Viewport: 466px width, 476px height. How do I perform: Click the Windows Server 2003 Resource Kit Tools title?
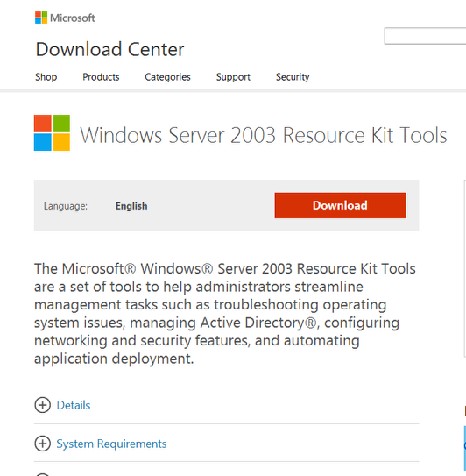(264, 135)
